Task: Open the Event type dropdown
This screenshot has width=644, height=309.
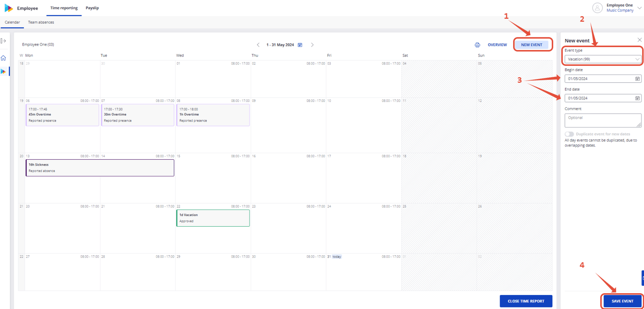Action: point(603,59)
